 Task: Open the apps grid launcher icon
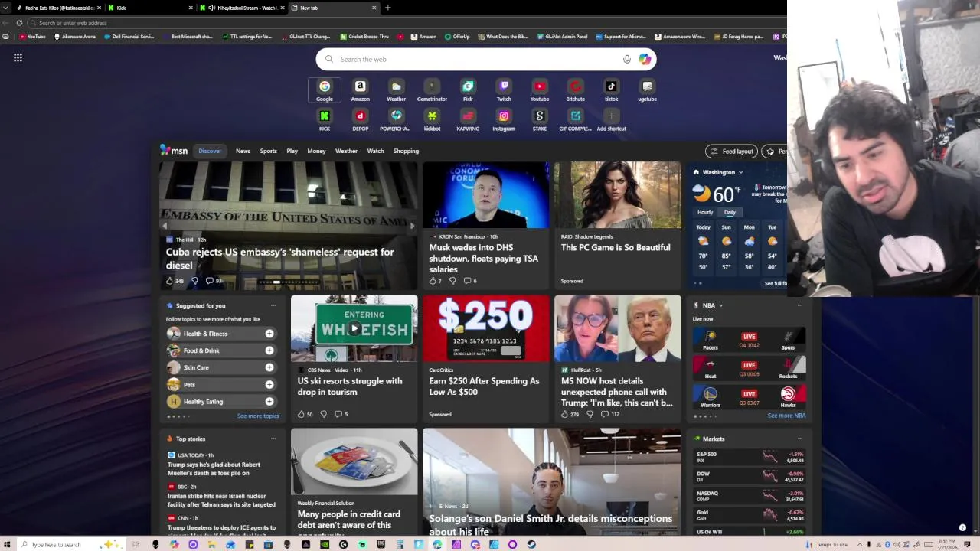[x=18, y=57]
